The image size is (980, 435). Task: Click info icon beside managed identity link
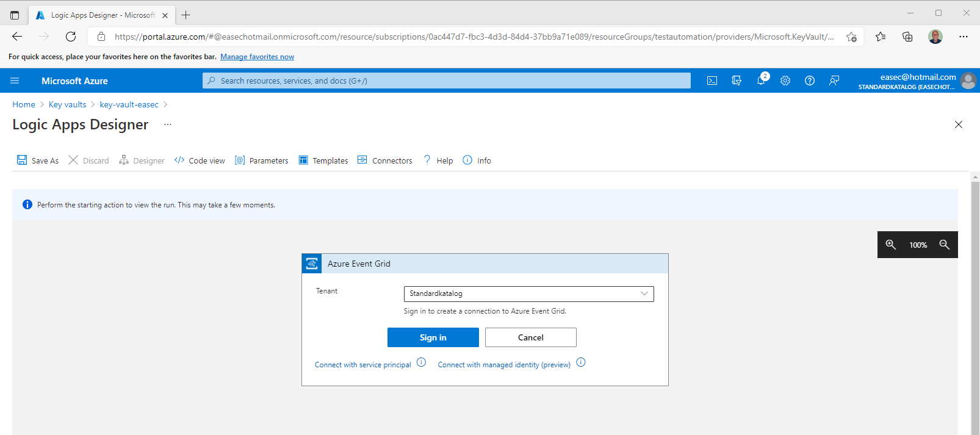click(581, 362)
